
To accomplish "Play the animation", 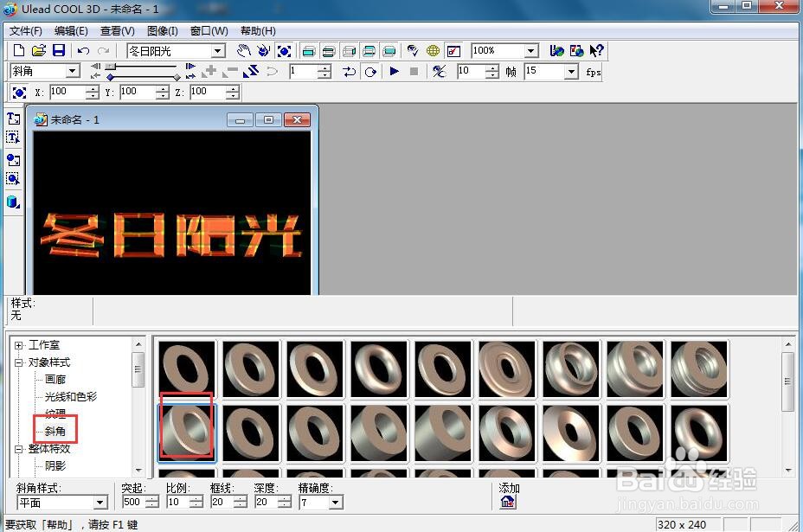I will click(394, 71).
